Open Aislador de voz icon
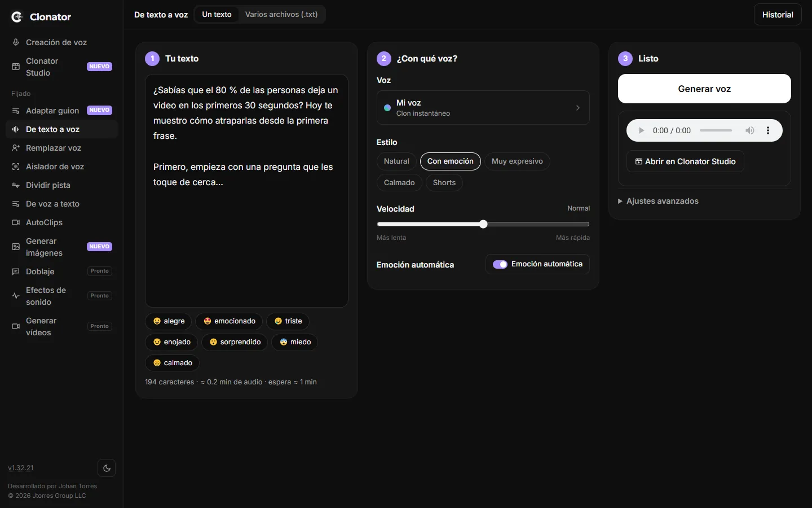812x508 pixels. [x=16, y=167]
